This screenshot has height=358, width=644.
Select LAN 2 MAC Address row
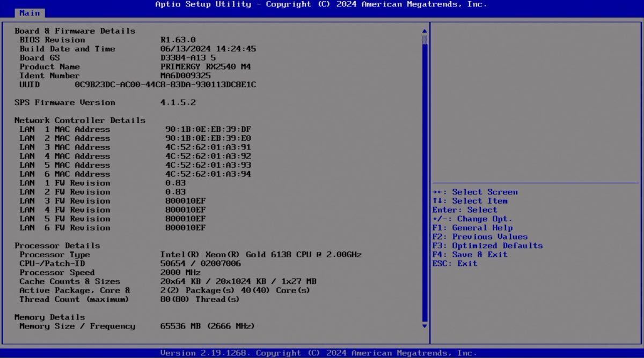click(x=135, y=138)
